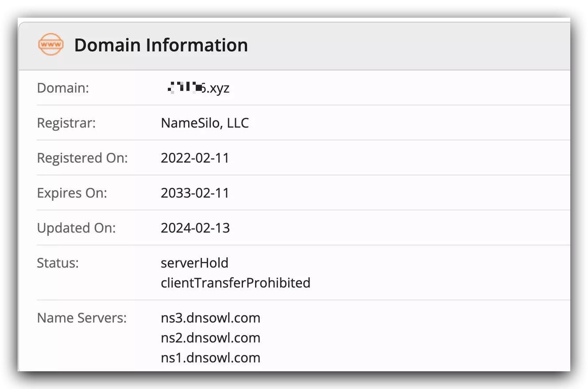The width and height of the screenshot is (588, 389).
Task: Select the Registered On label
Action: [82, 158]
